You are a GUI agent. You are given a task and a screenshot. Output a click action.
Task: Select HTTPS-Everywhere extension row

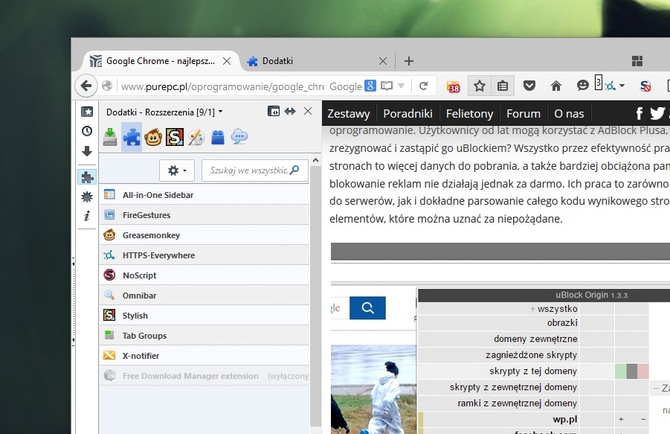tap(204, 255)
